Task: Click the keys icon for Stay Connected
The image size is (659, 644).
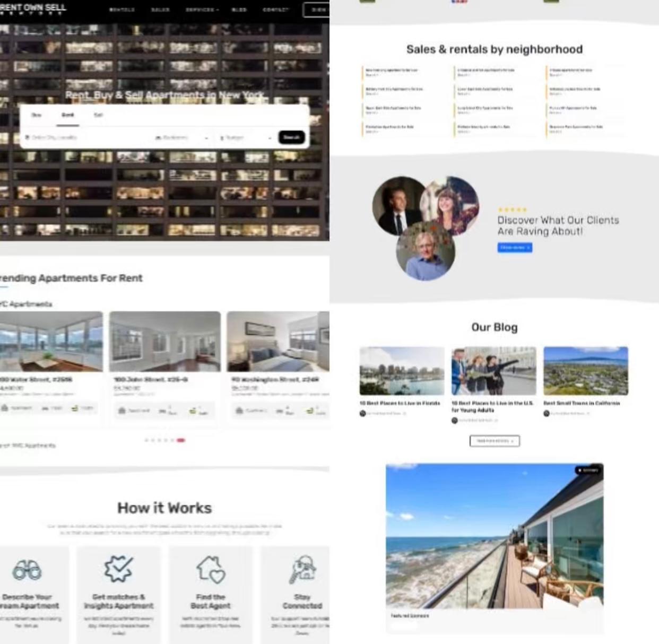Action: [302, 569]
